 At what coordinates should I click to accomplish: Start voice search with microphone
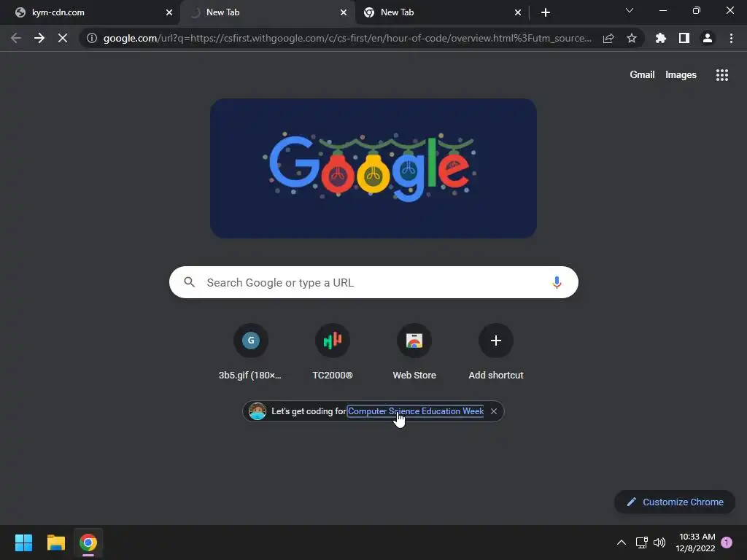pos(557,282)
